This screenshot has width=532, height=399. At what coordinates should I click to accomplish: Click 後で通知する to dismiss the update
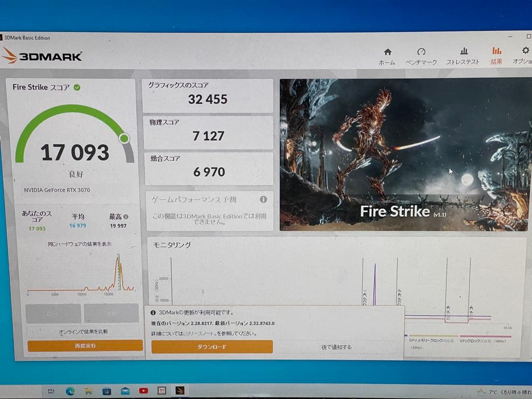tap(336, 346)
